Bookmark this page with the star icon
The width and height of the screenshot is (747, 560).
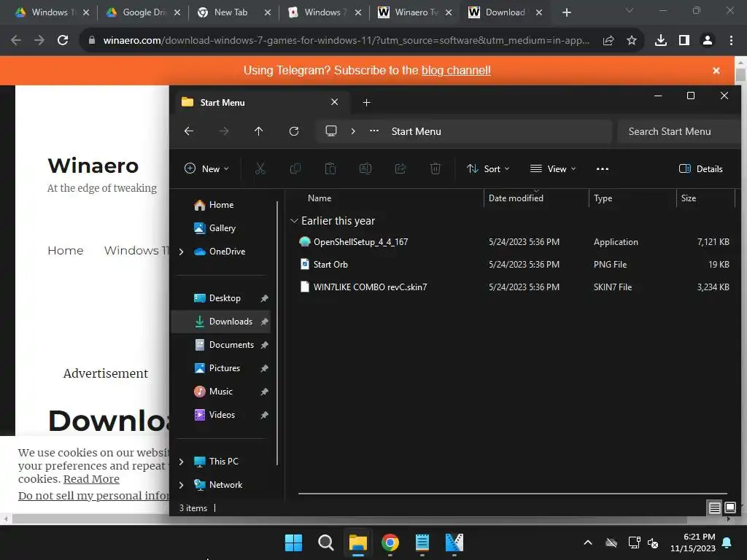(x=631, y=41)
